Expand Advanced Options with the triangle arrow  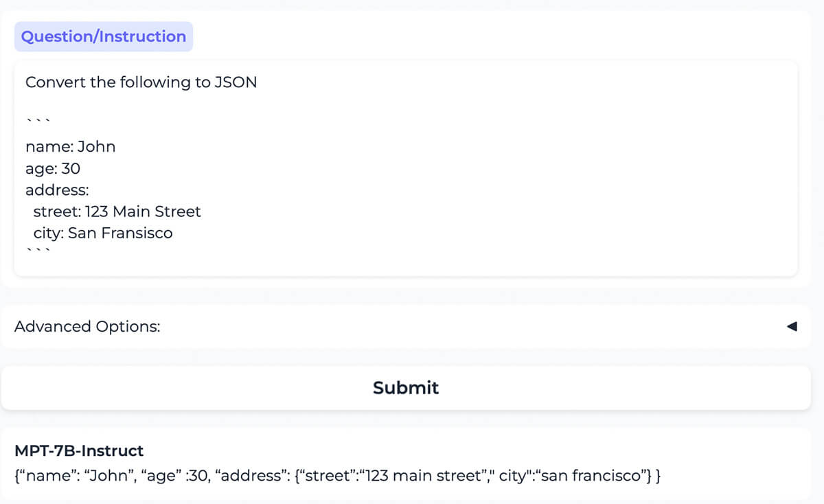pyautogui.click(x=792, y=326)
